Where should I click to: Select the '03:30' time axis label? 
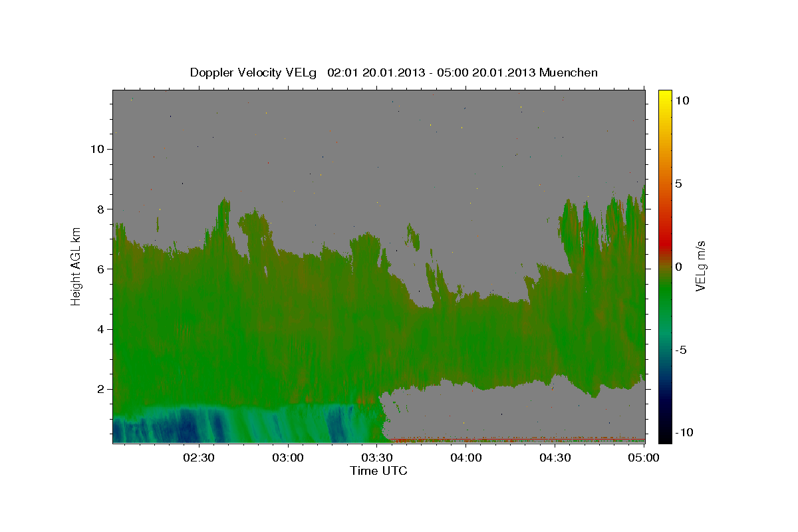click(x=377, y=458)
